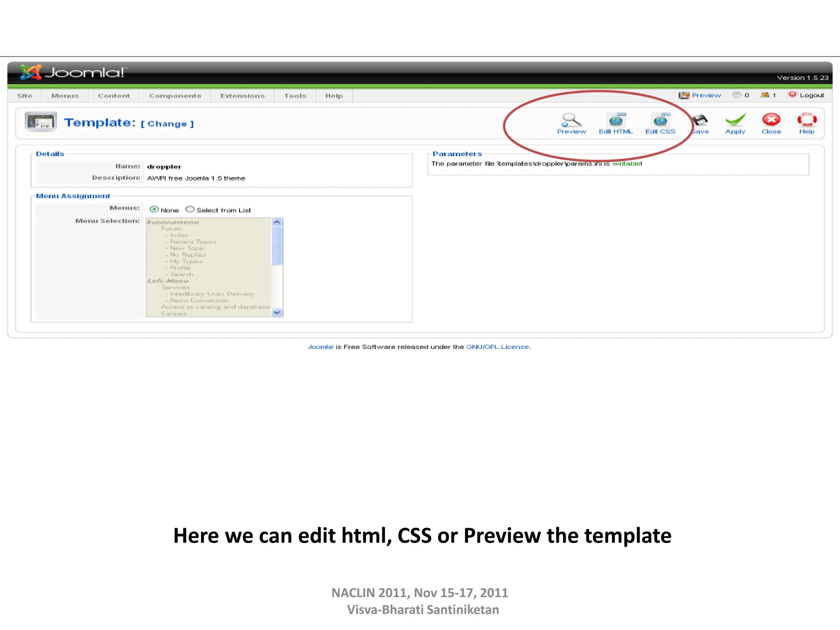The image size is (840, 630).
Task: Click the kunenamenu group heading
Action: 173,222
